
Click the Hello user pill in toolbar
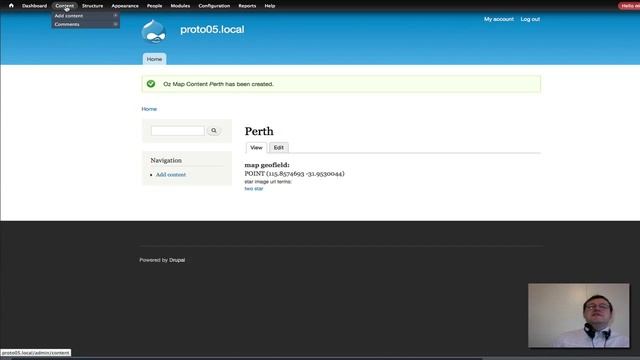[x=629, y=6]
